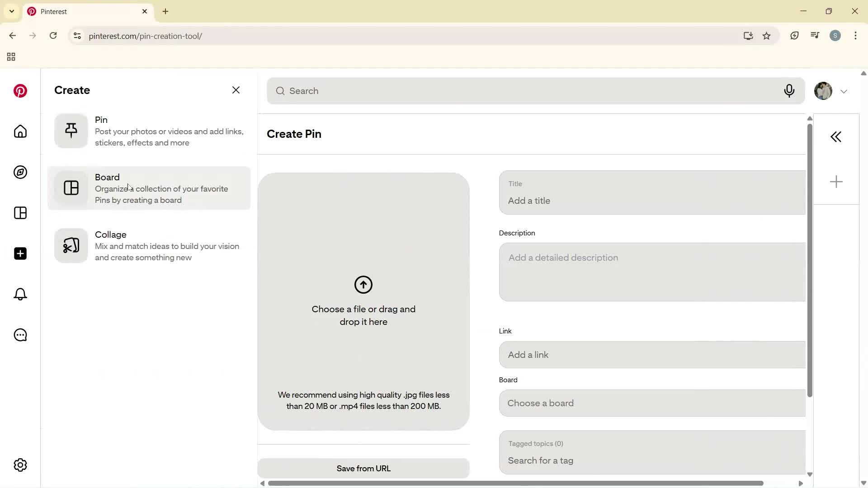Open notifications via the bell icon
Screen dimensions: 868x488
pos(20,294)
